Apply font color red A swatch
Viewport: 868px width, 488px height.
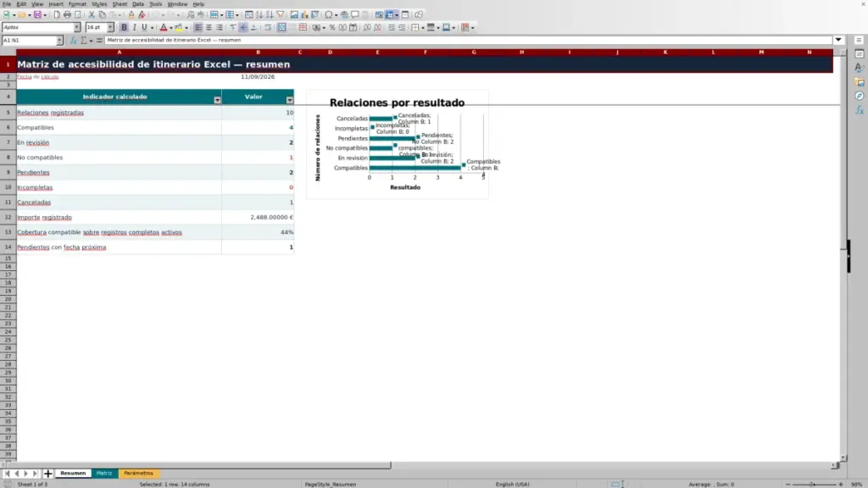pos(164,28)
